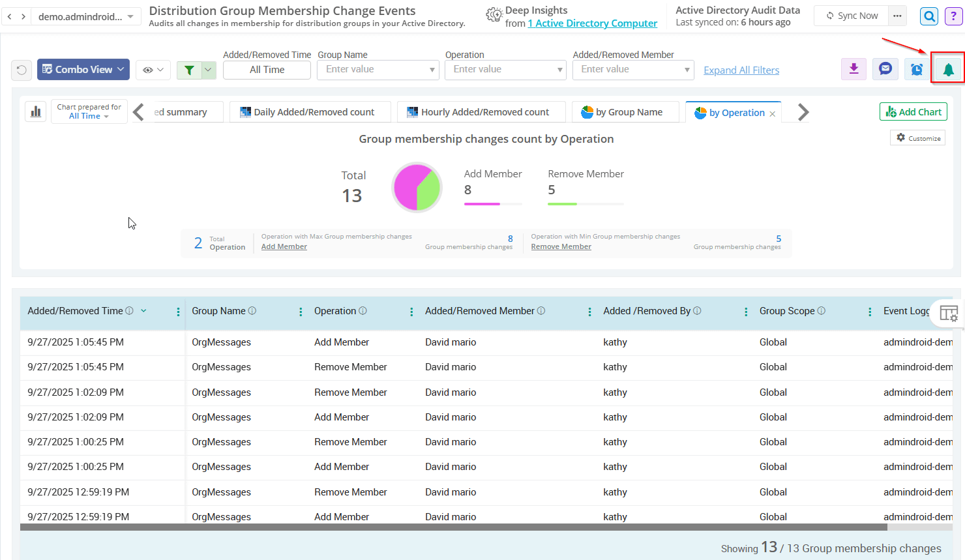Screen dimensions: 965x560
Task: Toggle the green filter funnel button
Action: [x=189, y=70]
